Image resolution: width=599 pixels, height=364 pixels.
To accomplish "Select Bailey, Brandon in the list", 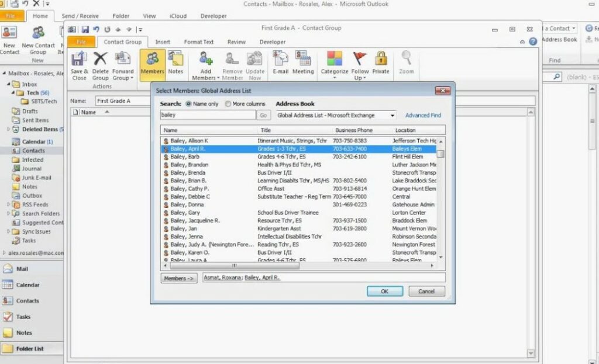I will click(x=298, y=165).
